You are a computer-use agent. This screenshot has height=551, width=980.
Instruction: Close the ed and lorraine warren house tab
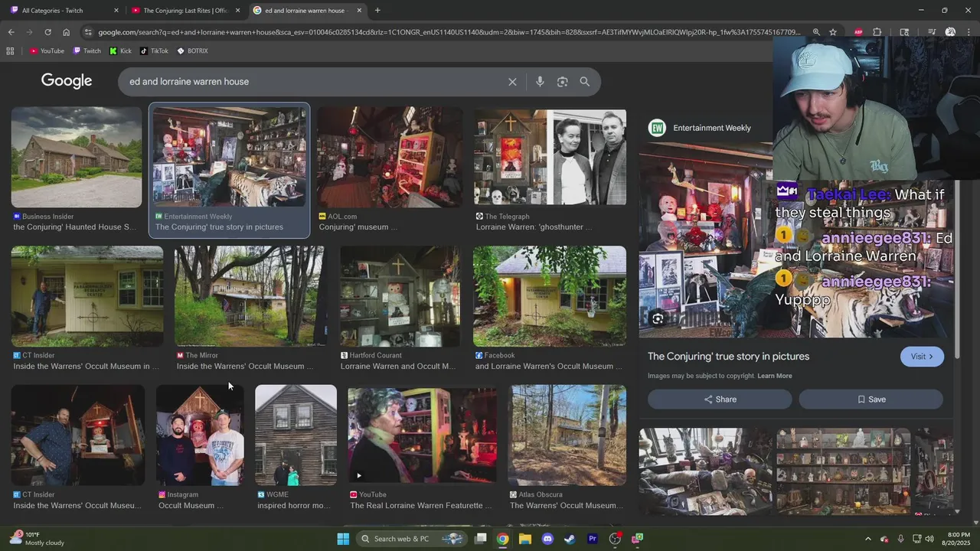click(359, 11)
